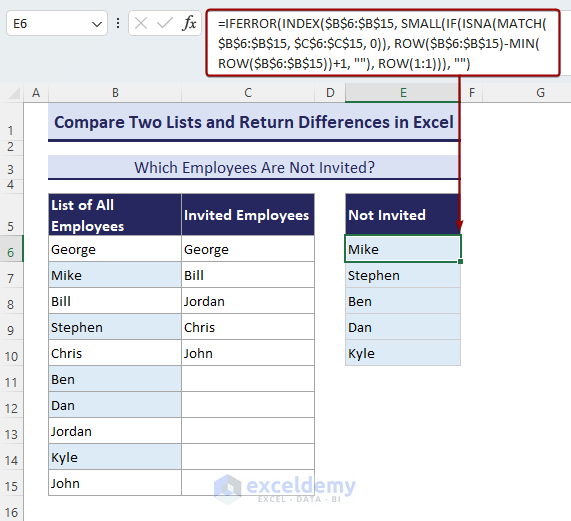Click Kyle in Not Invited column
Viewport: 571px width, 521px height.
coord(403,353)
